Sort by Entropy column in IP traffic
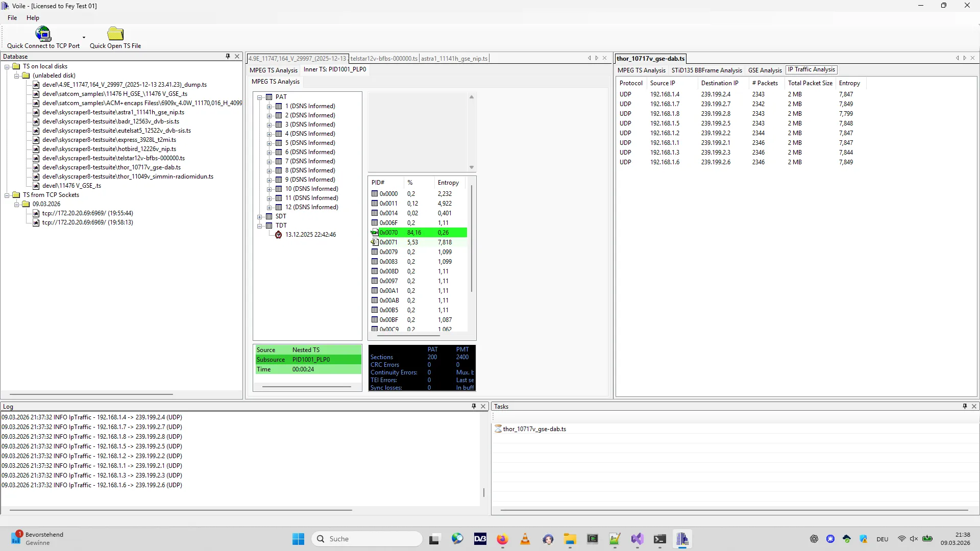Image resolution: width=980 pixels, height=551 pixels. (x=849, y=83)
